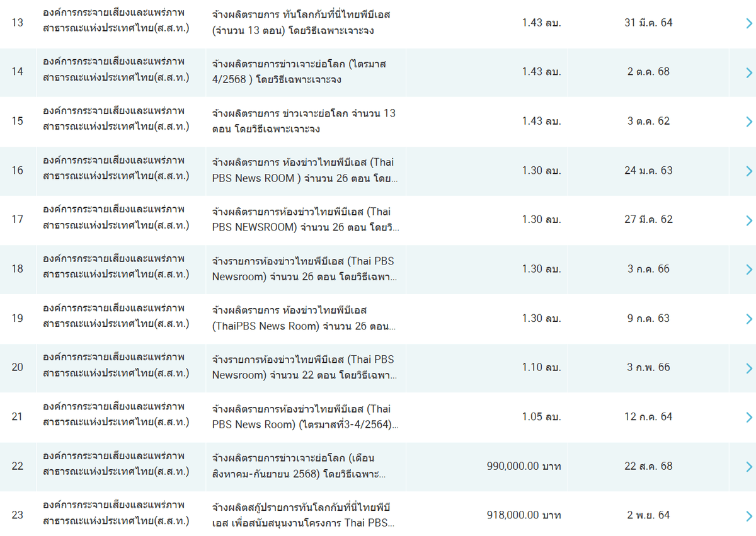
Task: Click the arrow icon on row 14
Action: 748,72
